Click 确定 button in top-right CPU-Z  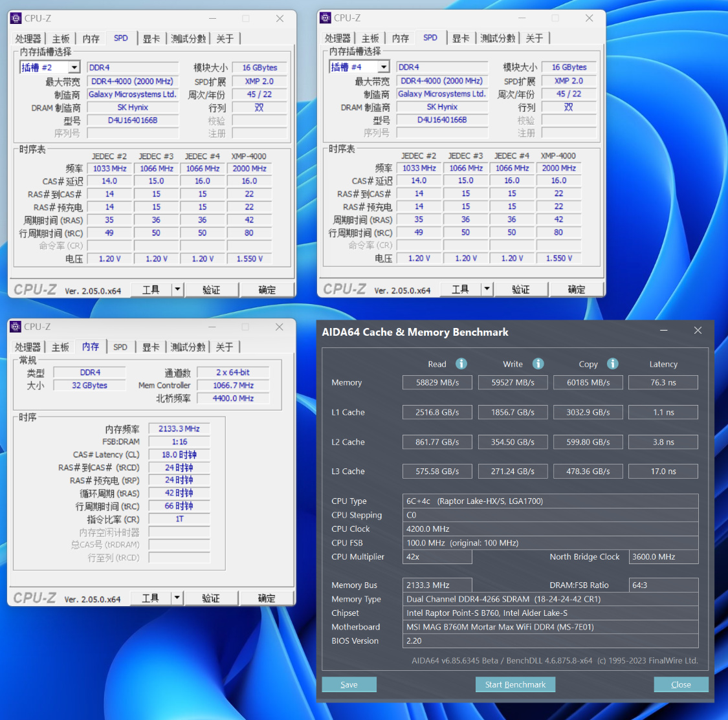576,289
